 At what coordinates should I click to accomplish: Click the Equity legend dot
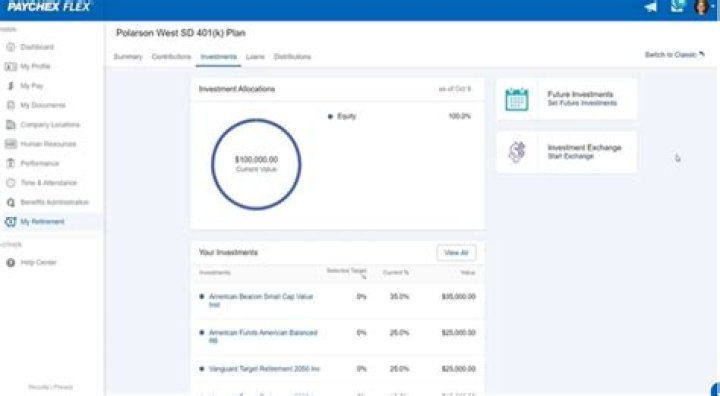coord(330,117)
